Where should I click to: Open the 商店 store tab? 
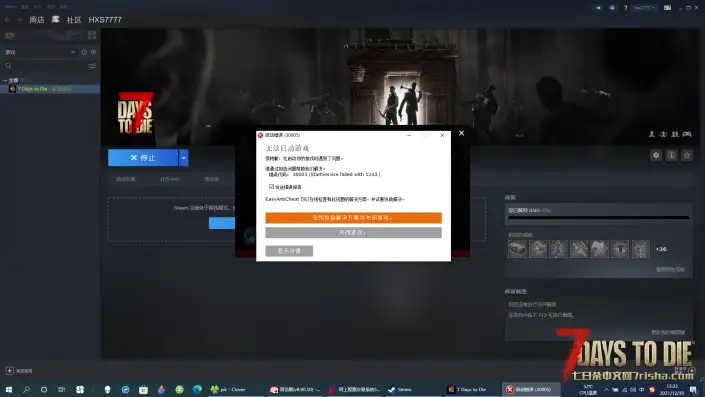point(37,20)
